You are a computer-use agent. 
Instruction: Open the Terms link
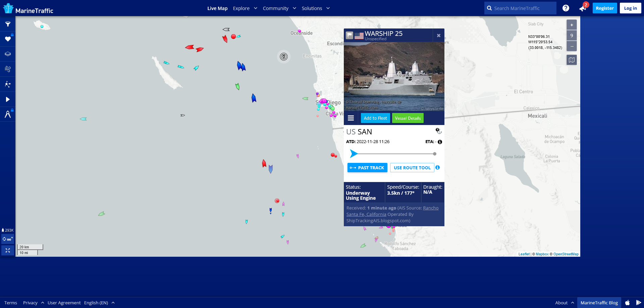pos(11,303)
